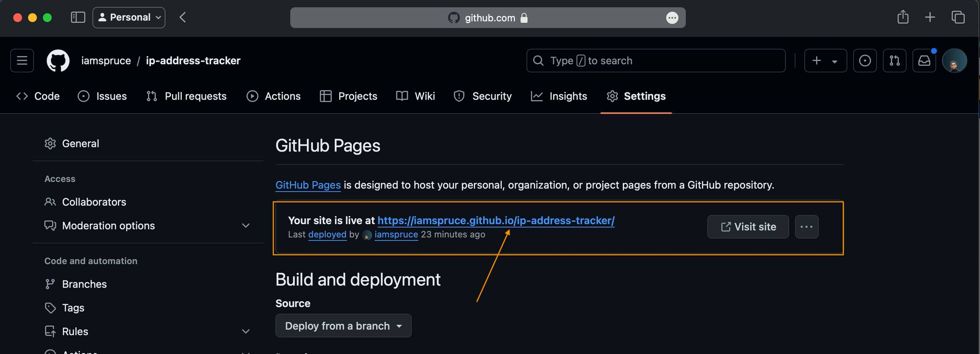980x354 pixels.
Task: Open the iamspruce owner link
Action: 106,61
